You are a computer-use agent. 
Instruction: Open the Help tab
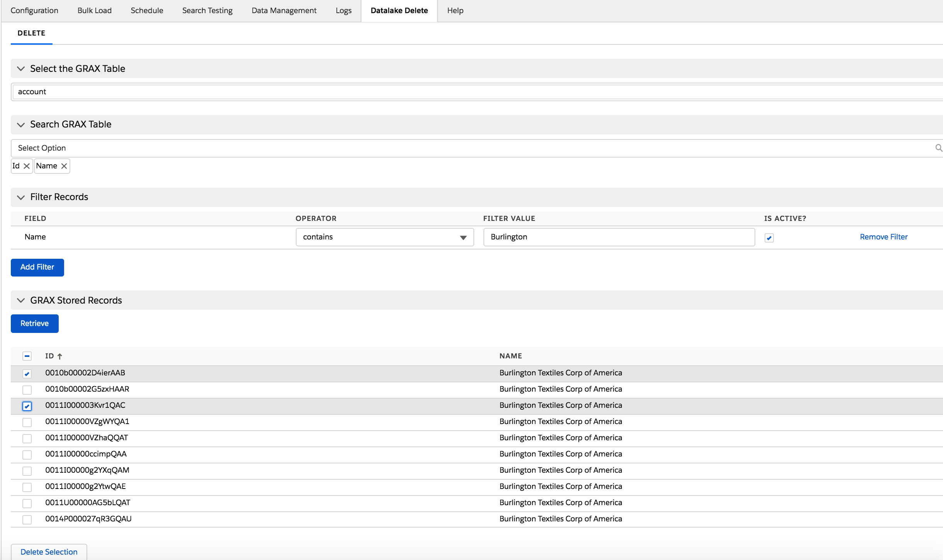[455, 10]
